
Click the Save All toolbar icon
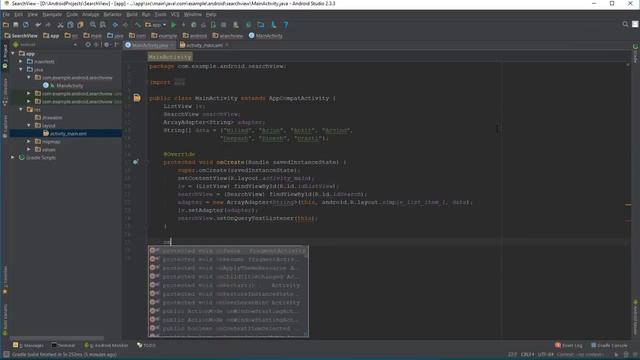(16, 25)
